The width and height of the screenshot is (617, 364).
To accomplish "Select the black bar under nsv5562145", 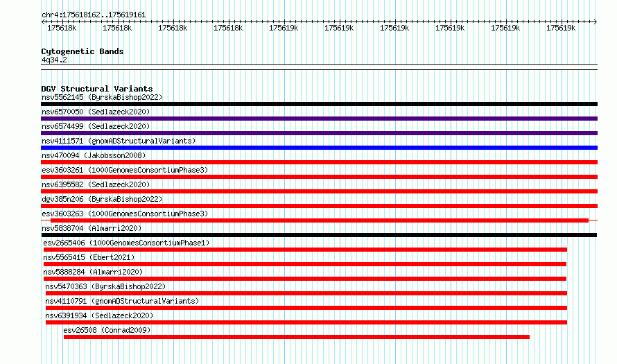I will [x=319, y=104].
